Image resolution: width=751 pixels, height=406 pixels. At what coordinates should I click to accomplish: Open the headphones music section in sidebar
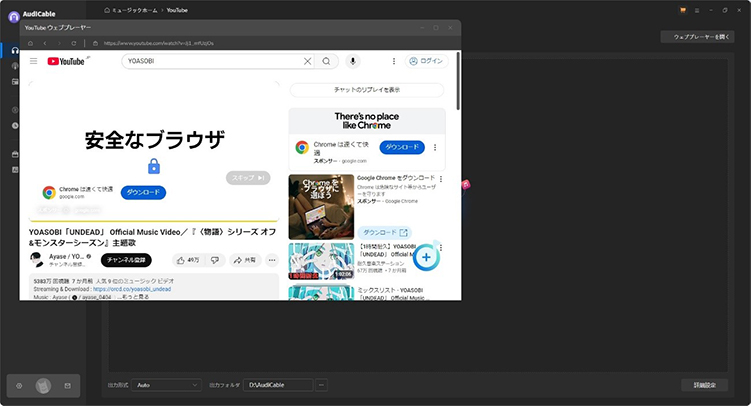point(15,50)
